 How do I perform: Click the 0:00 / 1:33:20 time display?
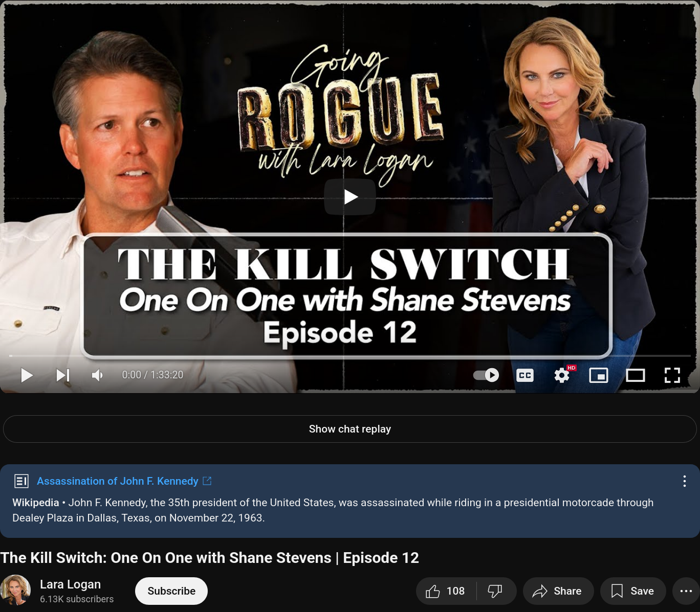click(152, 375)
